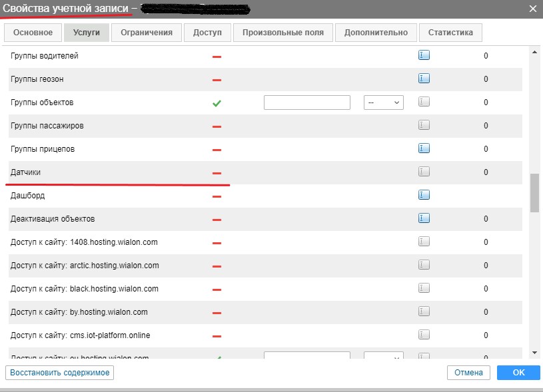Click scrollbar down arrow in services list
Screen dimensions: 543x392
click(x=534, y=352)
